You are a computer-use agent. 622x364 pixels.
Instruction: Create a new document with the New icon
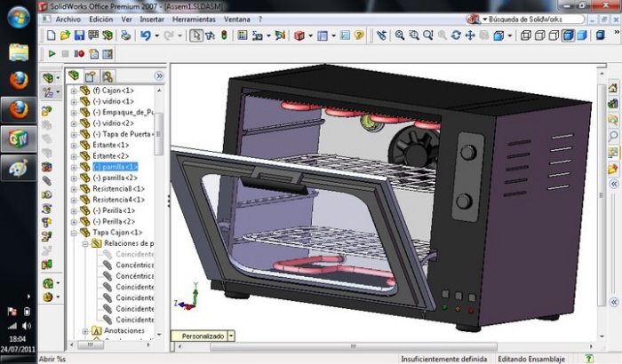coord(52,36)
